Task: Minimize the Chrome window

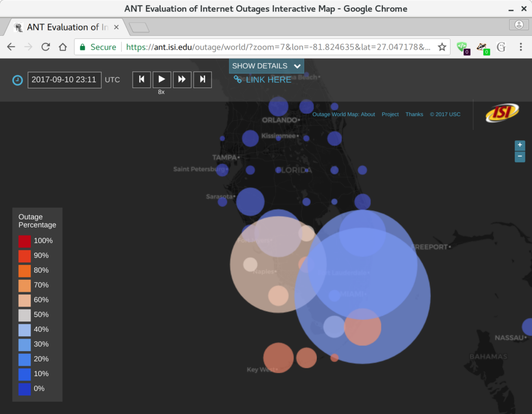Action: 511,9
